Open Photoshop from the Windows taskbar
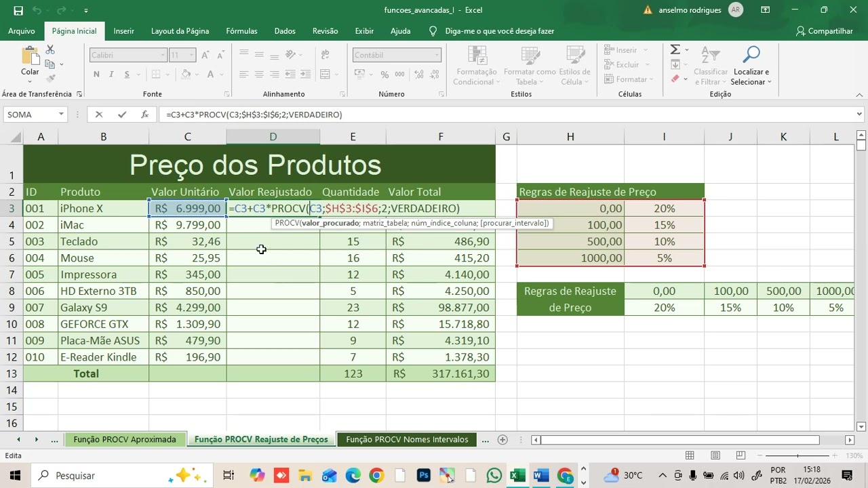 [x=424, y=476]
